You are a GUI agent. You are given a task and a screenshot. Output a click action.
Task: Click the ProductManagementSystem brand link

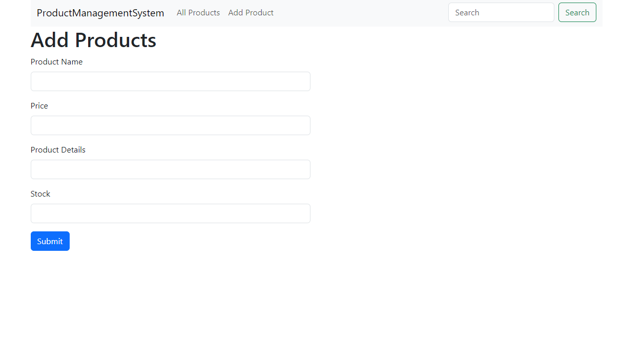click(x=100, y=12)
